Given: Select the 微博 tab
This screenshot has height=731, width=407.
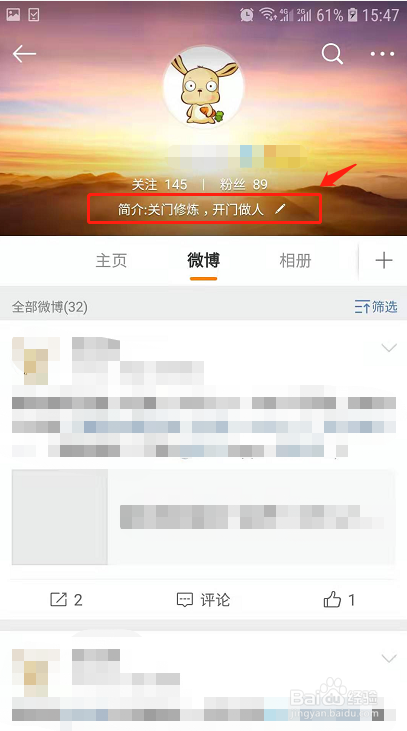Looking at the screenshot, I should click(203, 260).
